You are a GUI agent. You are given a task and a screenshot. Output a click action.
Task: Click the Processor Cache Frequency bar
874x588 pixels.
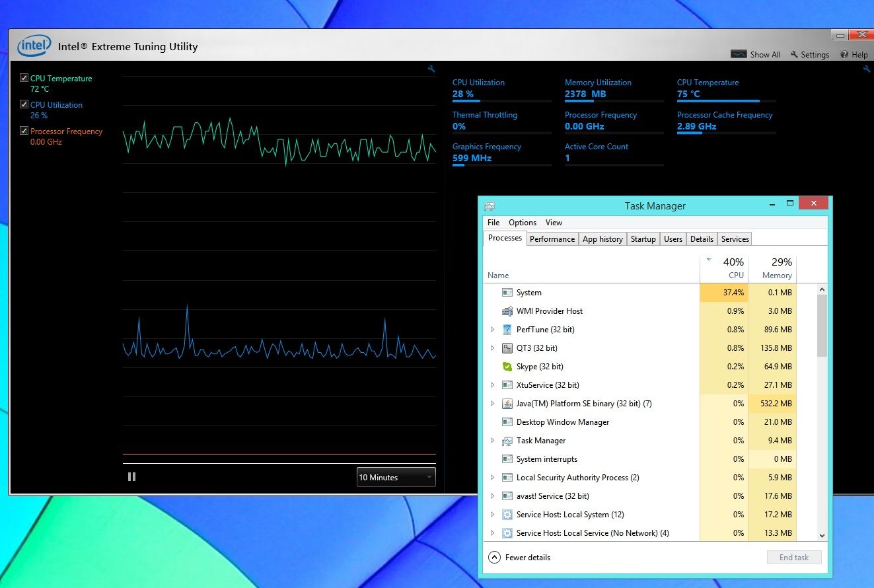coord(726,133)
